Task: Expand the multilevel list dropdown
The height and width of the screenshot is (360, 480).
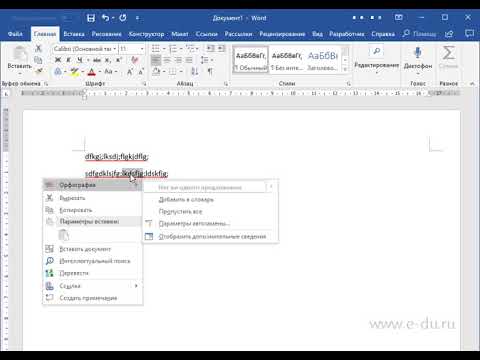Action: (x=198, y=49)
